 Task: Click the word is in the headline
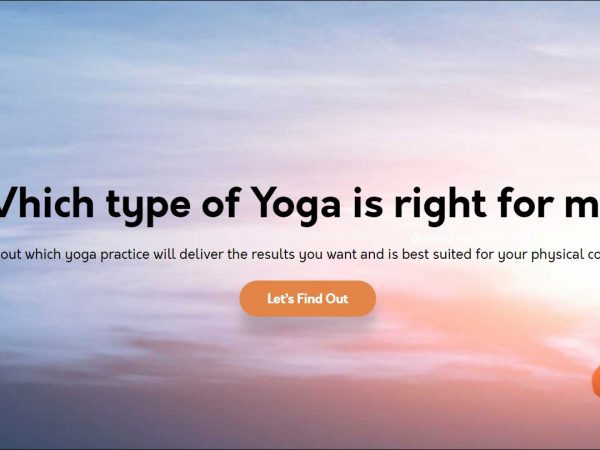367,205
